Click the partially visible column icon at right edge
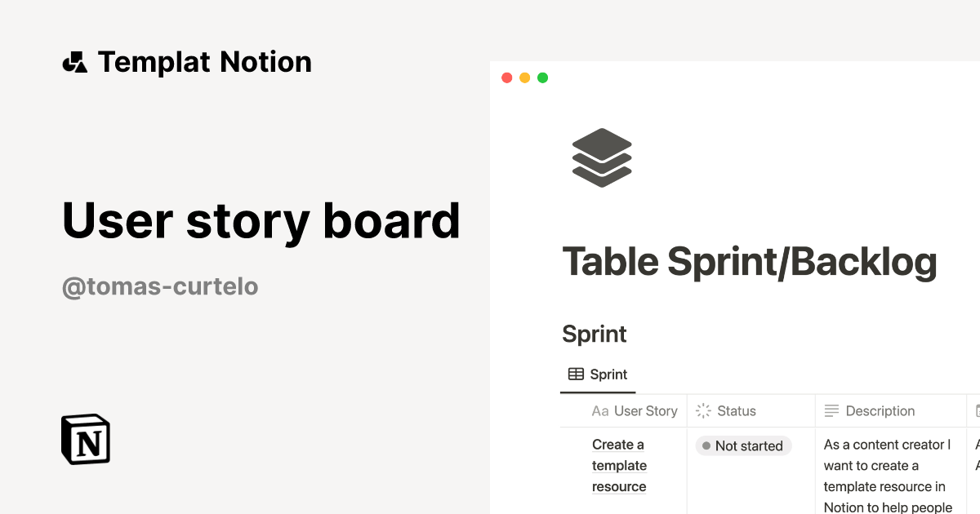This screenshot has width=980, height=514. (973, 410)
